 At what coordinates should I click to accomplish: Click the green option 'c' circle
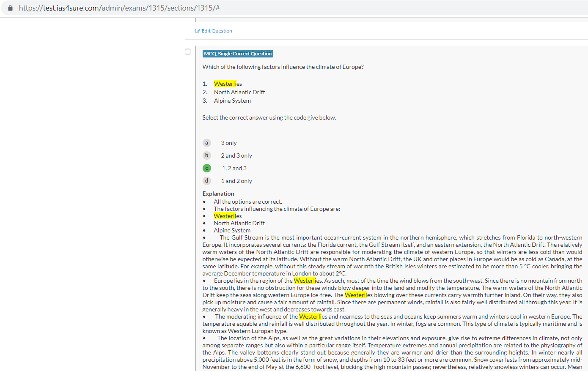[206, 168]
